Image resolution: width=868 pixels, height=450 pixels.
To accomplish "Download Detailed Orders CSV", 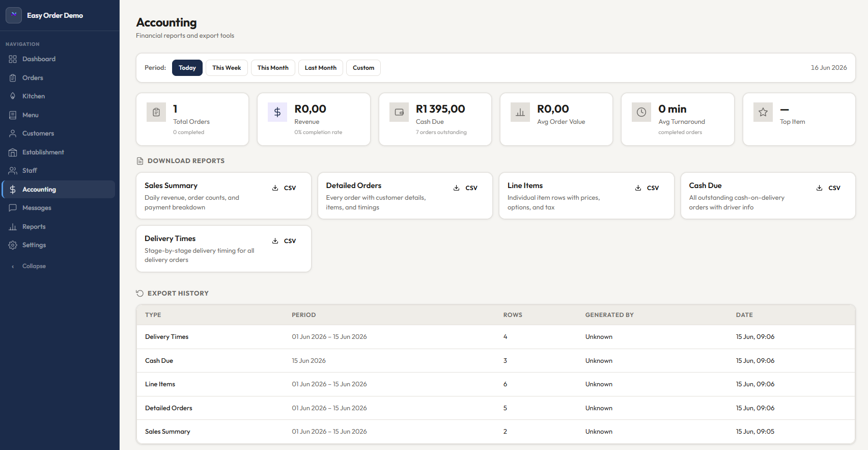I will pyautogui.click(x=466, y=188).
